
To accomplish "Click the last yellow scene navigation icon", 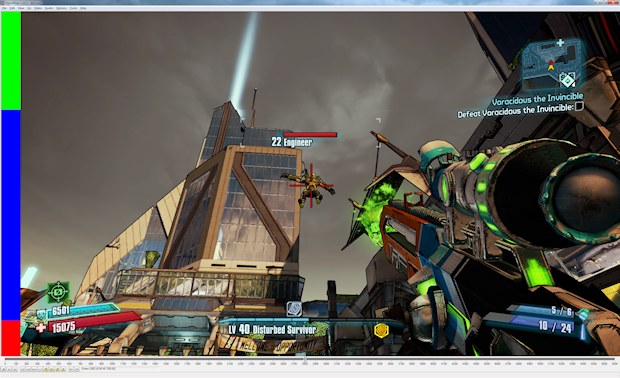I will pos(63,369).
